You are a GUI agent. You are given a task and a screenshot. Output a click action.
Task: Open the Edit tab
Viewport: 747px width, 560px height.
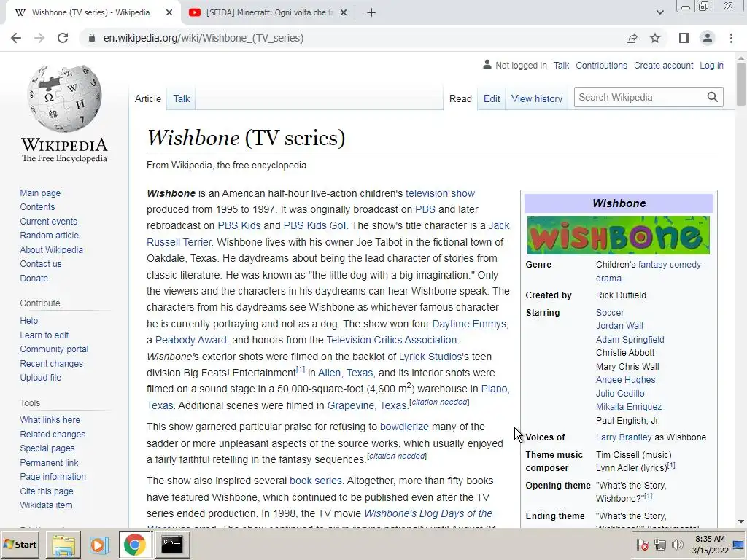click(x=492, y=98)
